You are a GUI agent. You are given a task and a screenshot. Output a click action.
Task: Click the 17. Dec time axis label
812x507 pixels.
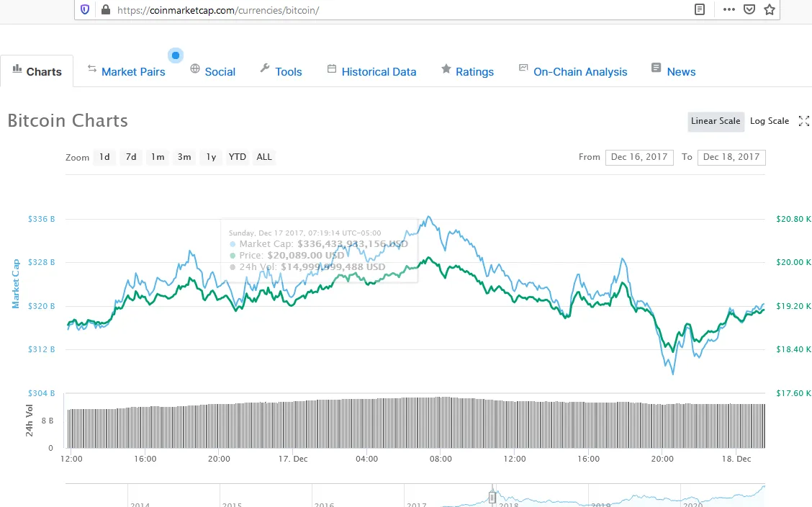tap(292, 459)
